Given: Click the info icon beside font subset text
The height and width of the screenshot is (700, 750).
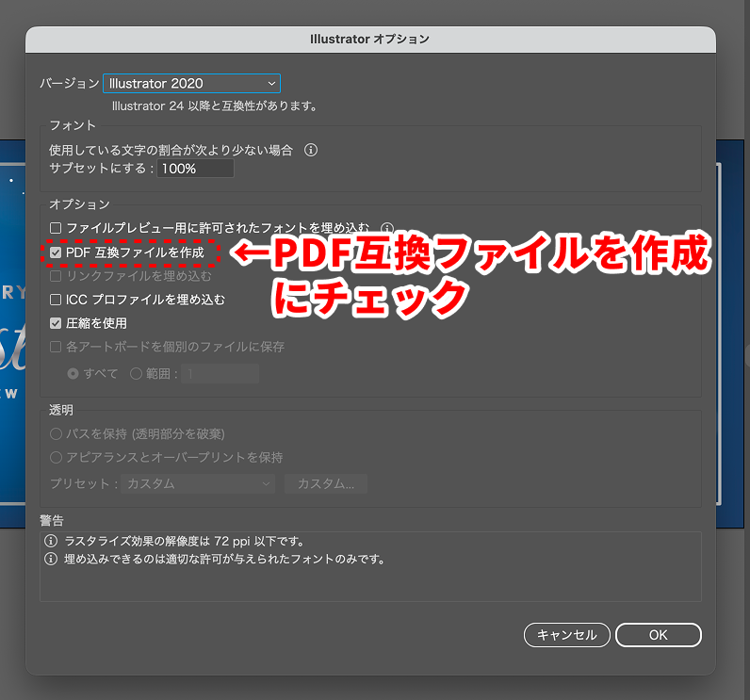Looking at the screenshot, I should [311, 150].
